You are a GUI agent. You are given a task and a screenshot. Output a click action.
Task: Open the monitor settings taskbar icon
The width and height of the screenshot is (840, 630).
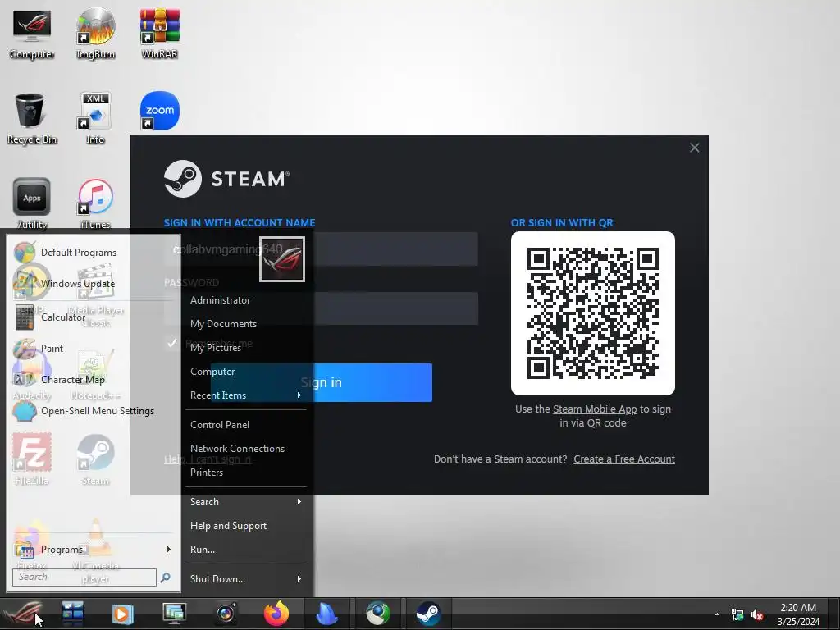coord(174,614)
